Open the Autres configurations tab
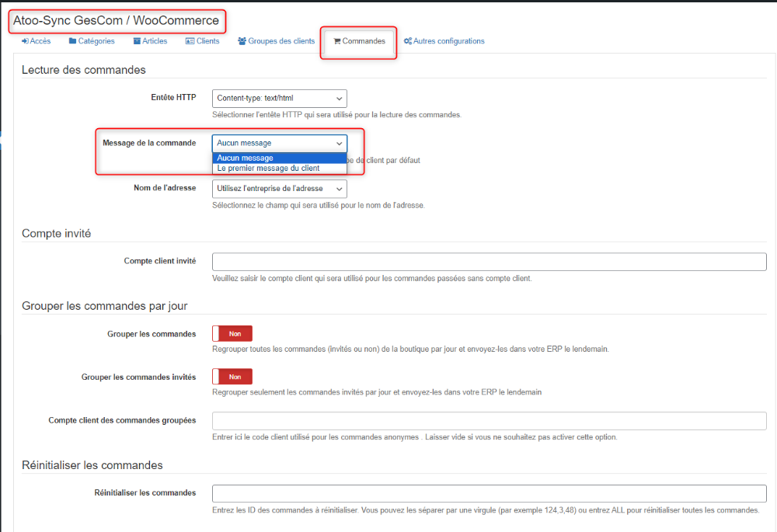This screenshot has height=532, width=777. pos(444,41)
